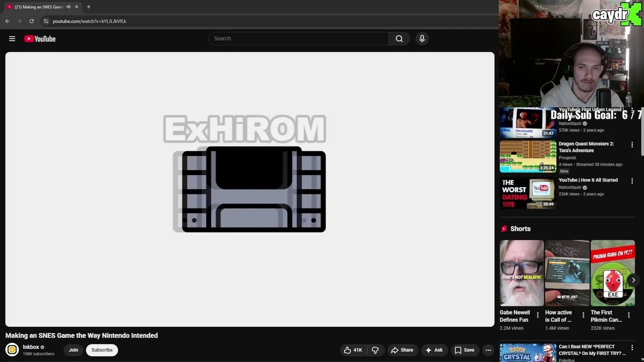Open Can I Beat NEW Perfect Crystal title
This screenshot has width=644, height=362.
(x=592, y=350)
